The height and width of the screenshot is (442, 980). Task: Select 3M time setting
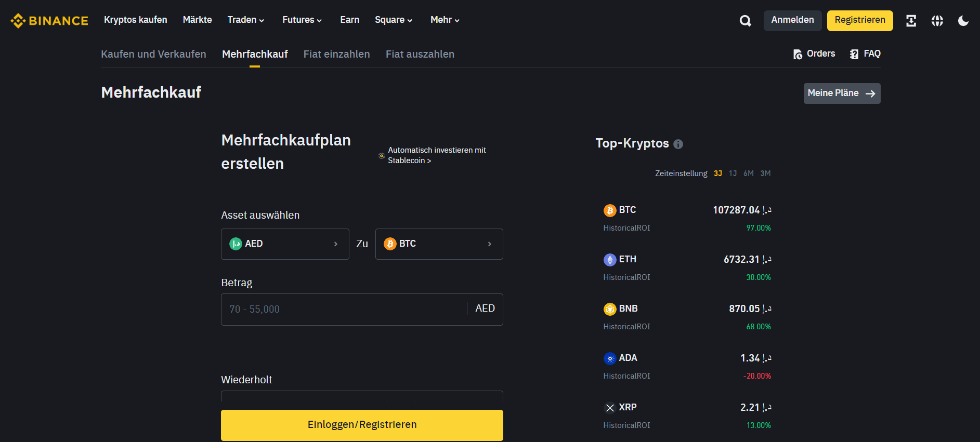pyautogui.click(x=765, y=173)
